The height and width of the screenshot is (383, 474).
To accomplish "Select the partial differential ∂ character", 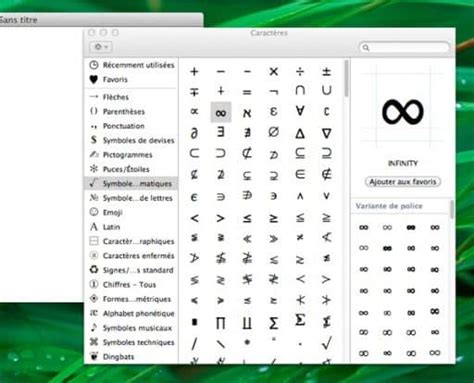I will click(x=194, y=133).
